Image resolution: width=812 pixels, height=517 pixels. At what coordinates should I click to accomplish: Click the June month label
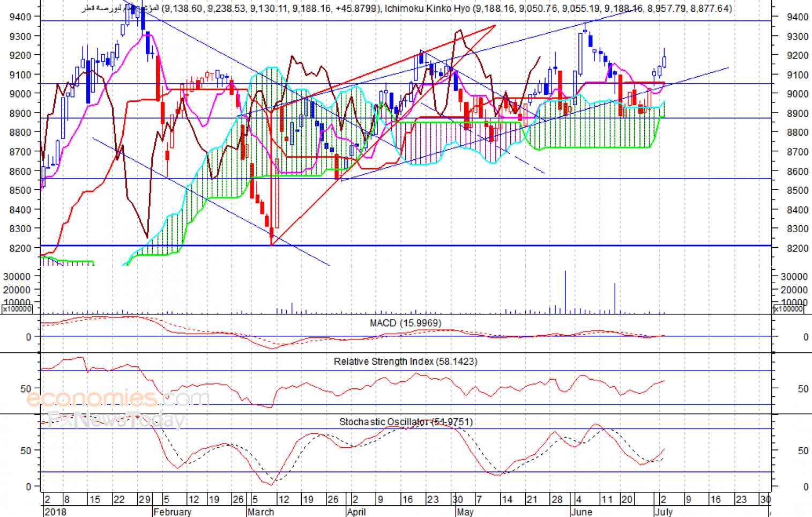coord(582,512)
